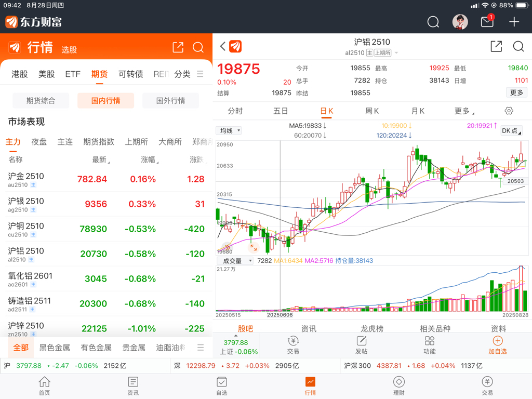Select 贵金属 sector filter

(x=134, y=348)
